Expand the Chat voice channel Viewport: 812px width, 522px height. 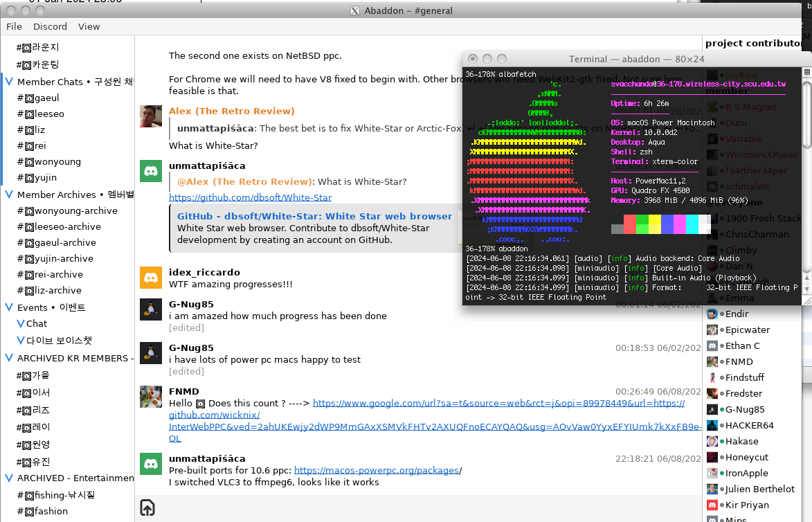click(x=21, y=324)
